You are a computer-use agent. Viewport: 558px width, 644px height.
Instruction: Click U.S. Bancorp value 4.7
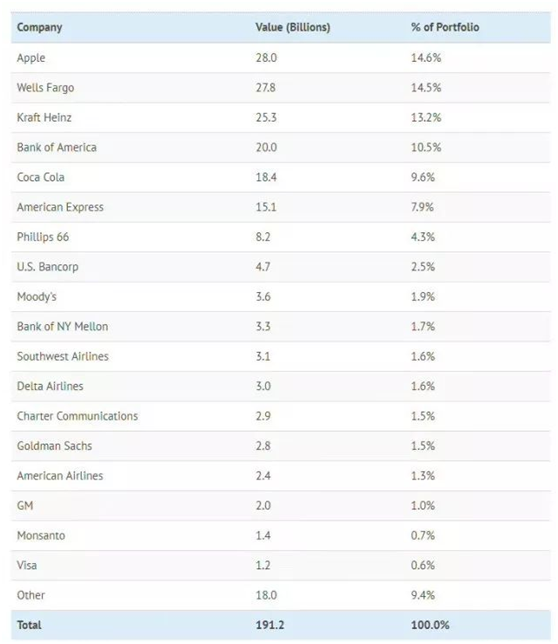(x=263, y=267)
